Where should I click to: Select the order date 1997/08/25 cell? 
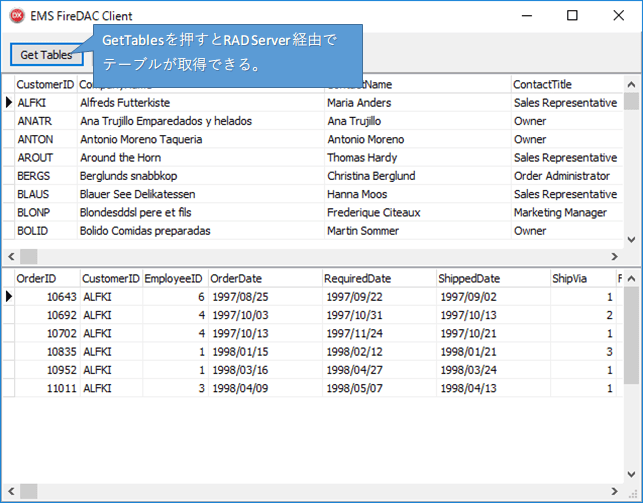click(x=265, y=297)
